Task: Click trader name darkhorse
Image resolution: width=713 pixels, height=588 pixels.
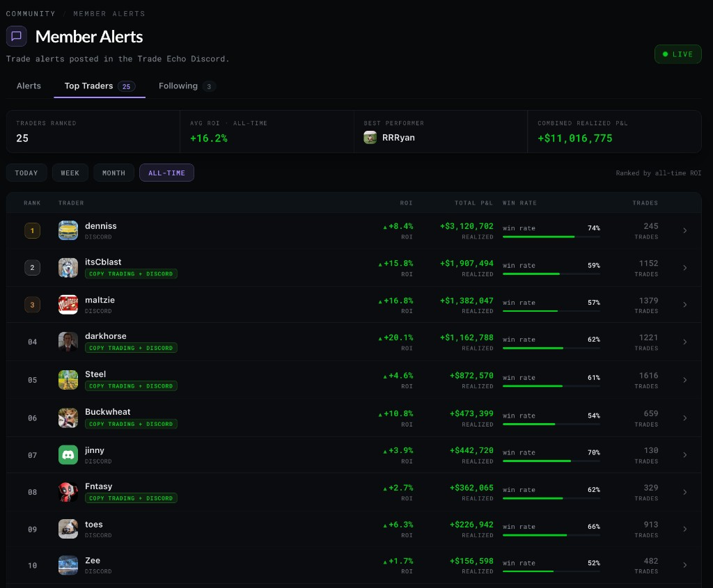Action: click(x=106, y=336)
